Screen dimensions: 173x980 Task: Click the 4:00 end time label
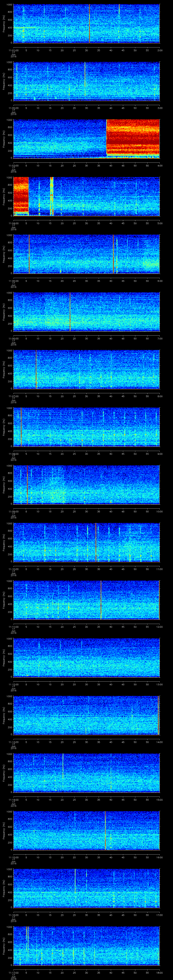tap(160, 166)
